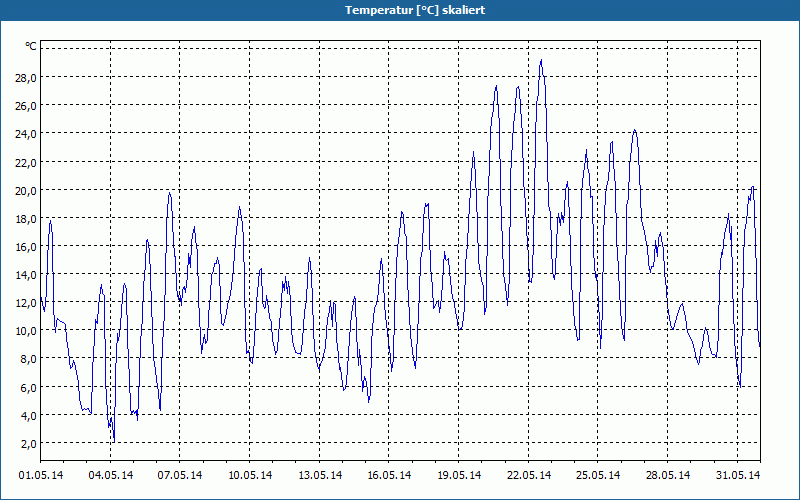Screen dimensions: 800x500
Task: Click the 'Temperatur [°C] skaliert' title bar
Action: [x=400, y=10]
